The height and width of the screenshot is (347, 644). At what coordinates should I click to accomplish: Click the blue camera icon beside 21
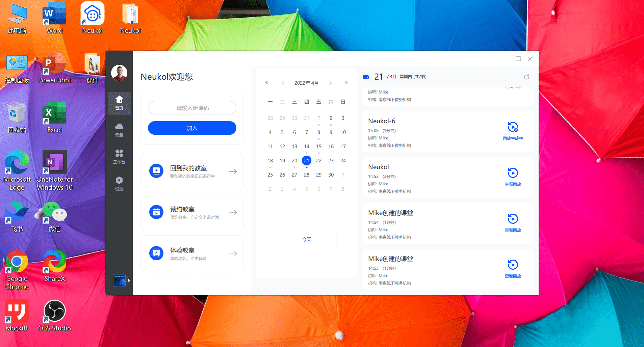366,77
